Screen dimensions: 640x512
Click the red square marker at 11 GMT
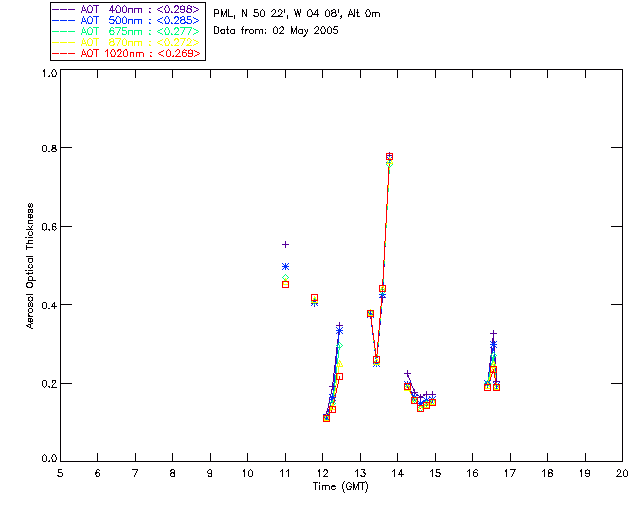286,285
